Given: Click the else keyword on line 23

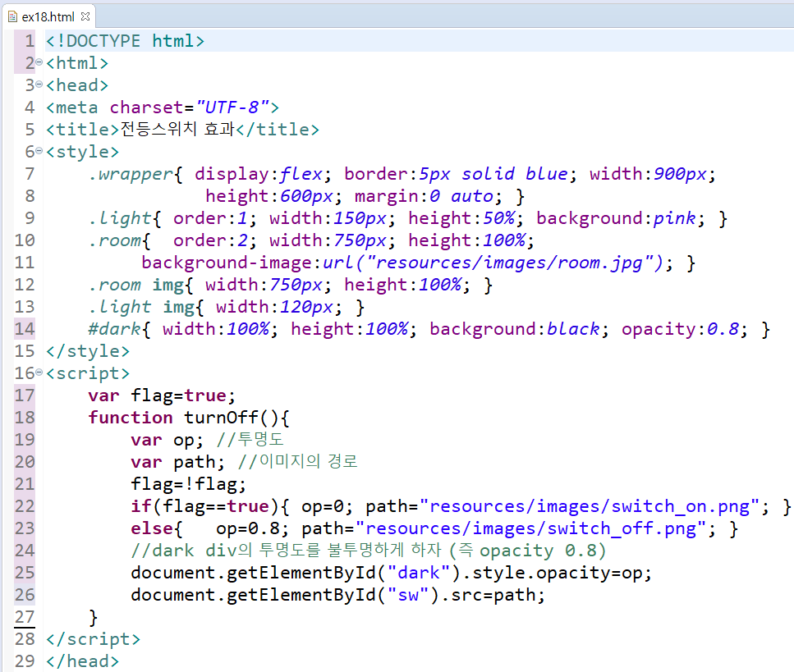Looking at the screenshot, I should pos(152,528).
